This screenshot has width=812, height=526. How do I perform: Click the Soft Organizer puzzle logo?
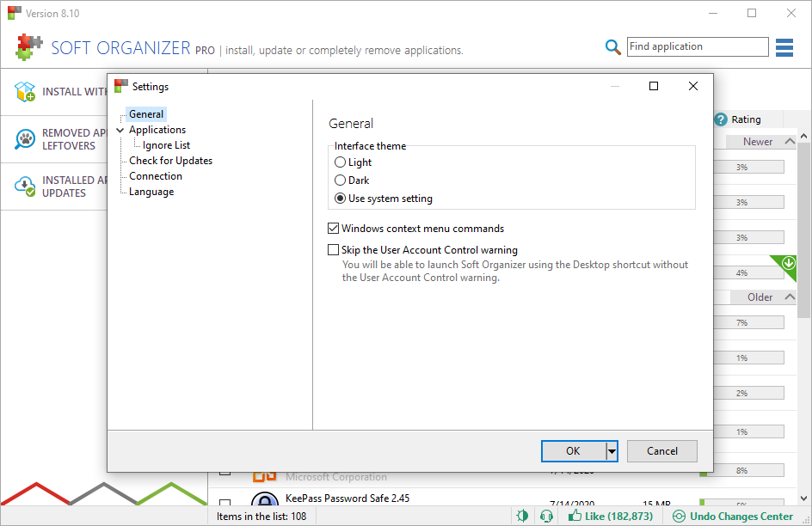pyautogui.click(x=28, y=47)
